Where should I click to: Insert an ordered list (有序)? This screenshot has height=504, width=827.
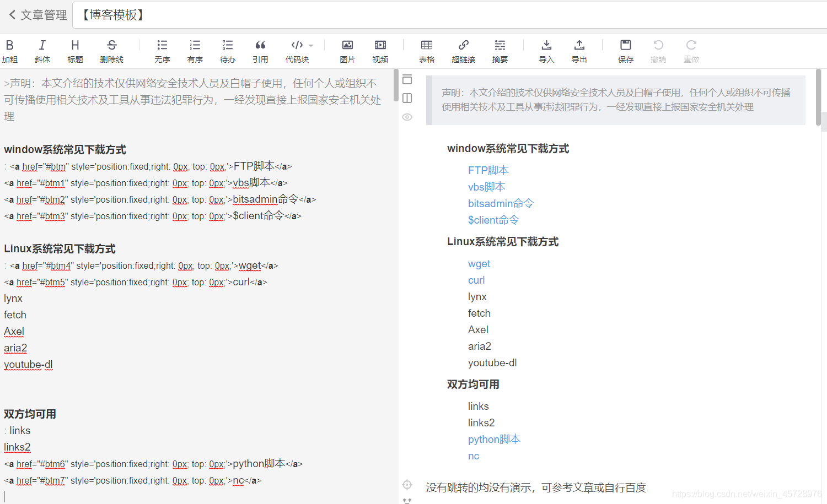coord(195,51)
